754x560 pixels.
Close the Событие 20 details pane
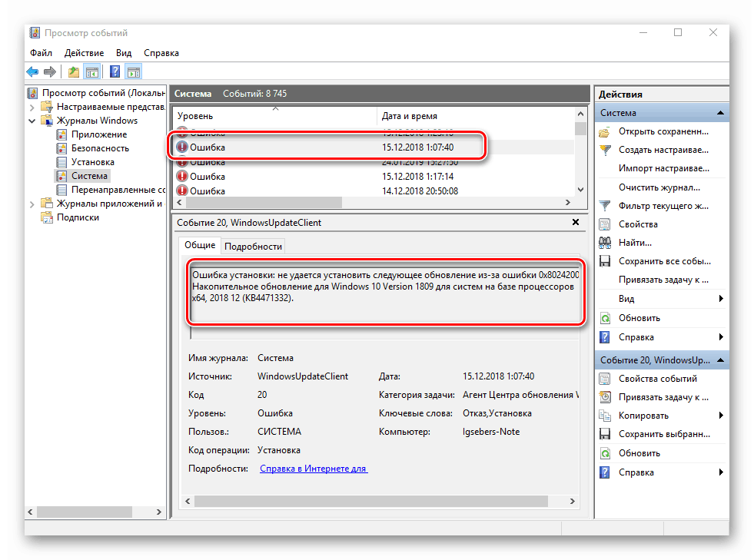pyautogui.click(x=576, y=222)
